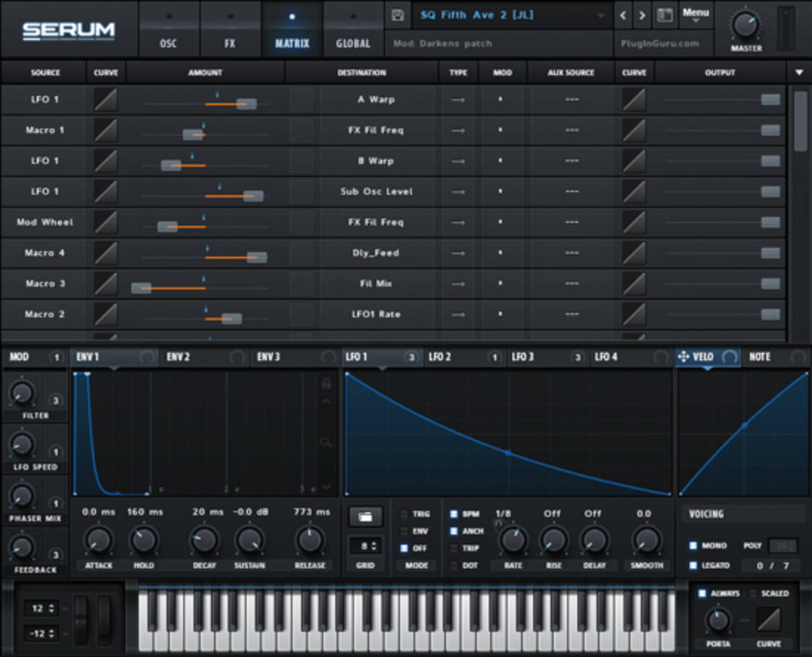Adjust output slider in B Warp row
This screenshot has height=657, width=812.
click(x=770, y=161)
